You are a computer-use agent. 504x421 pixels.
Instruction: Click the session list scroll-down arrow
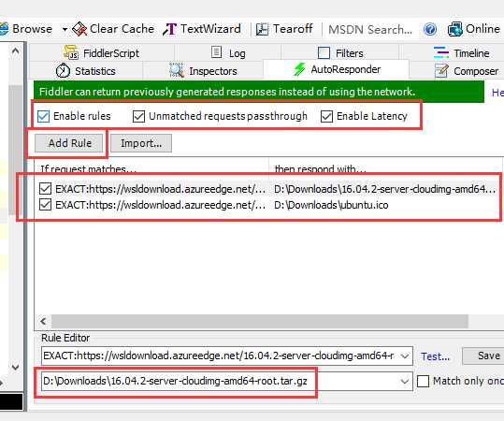point(15,368)
